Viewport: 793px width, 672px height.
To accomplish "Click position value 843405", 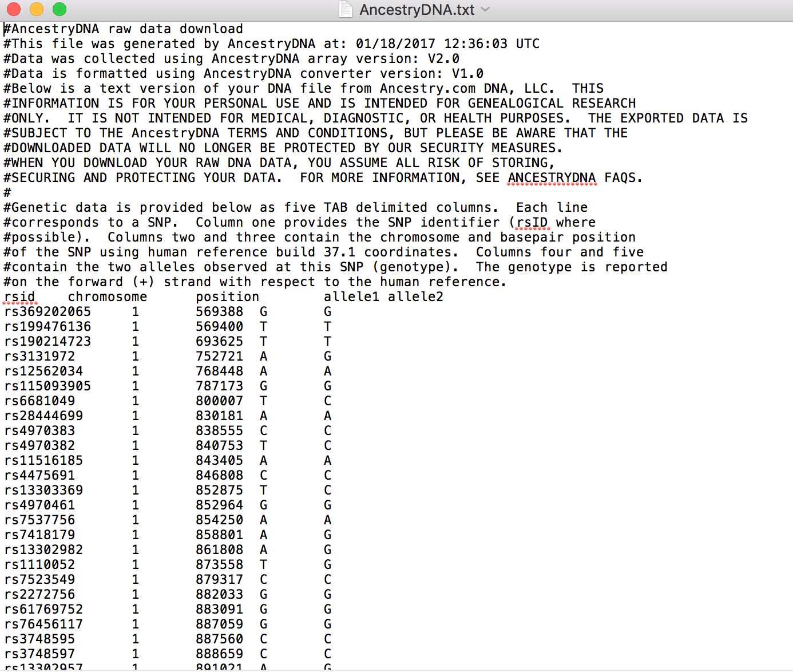I will coord(220,460).
